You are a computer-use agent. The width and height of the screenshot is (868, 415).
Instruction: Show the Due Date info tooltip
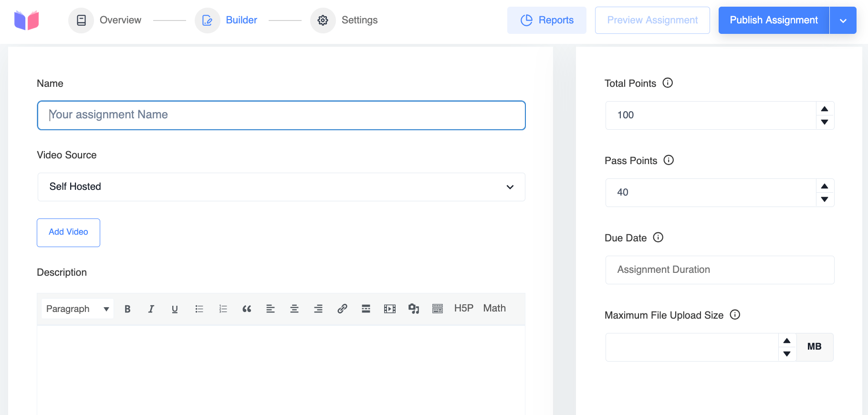coord(658,238)
